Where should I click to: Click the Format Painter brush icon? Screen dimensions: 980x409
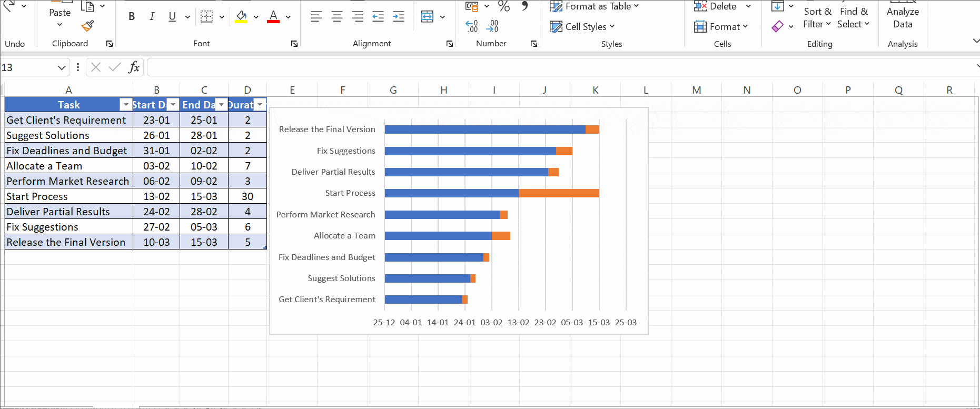pyautogui.click(x=88, y=26)
